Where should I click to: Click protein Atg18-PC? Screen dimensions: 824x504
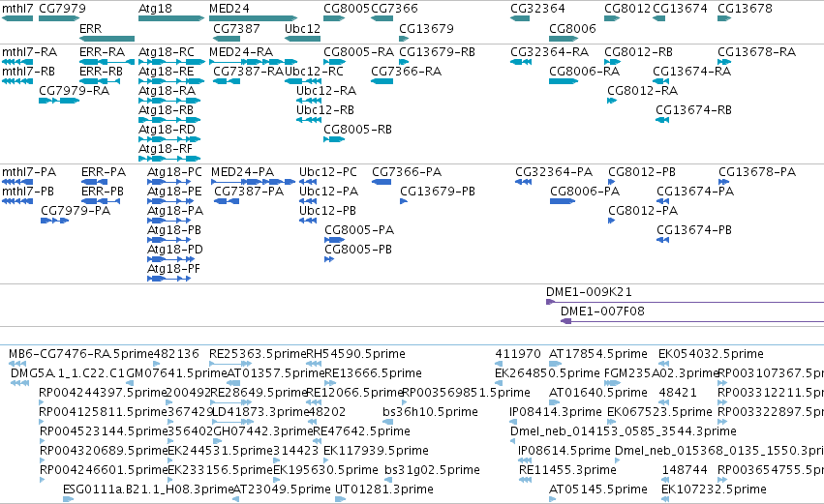[174, 172]
